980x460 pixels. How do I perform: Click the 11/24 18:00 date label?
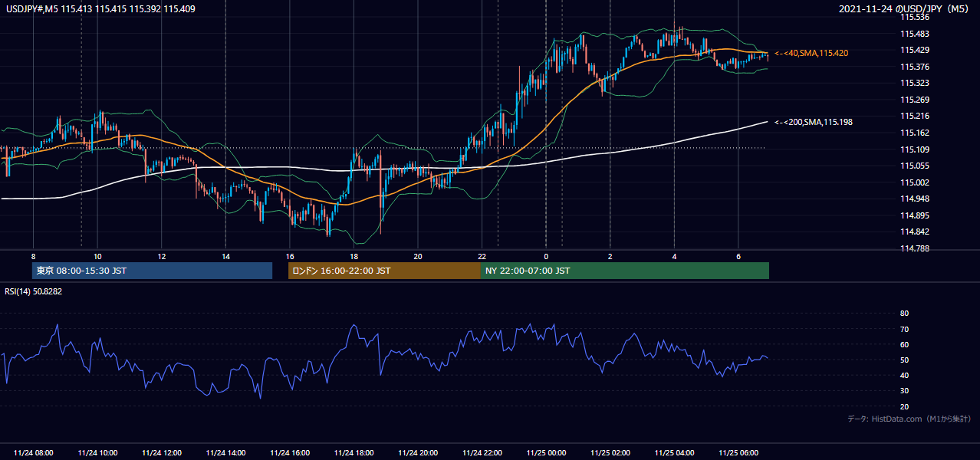pyautogui.click(x=354, y=453)
